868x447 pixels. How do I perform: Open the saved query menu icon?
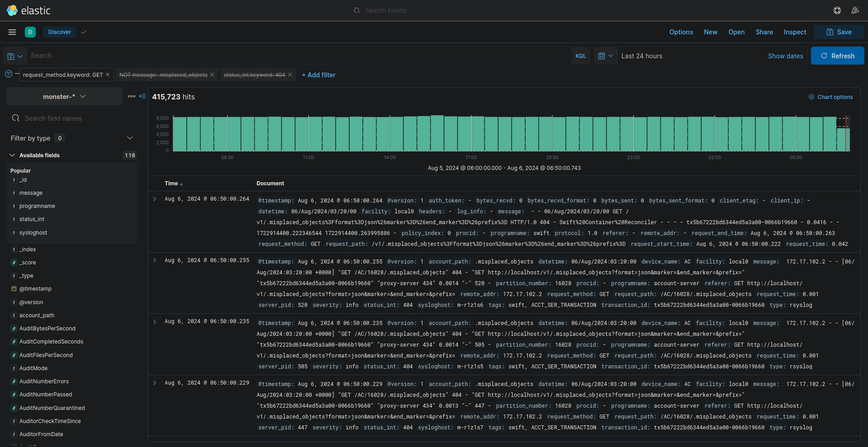[x=14, y=56]
